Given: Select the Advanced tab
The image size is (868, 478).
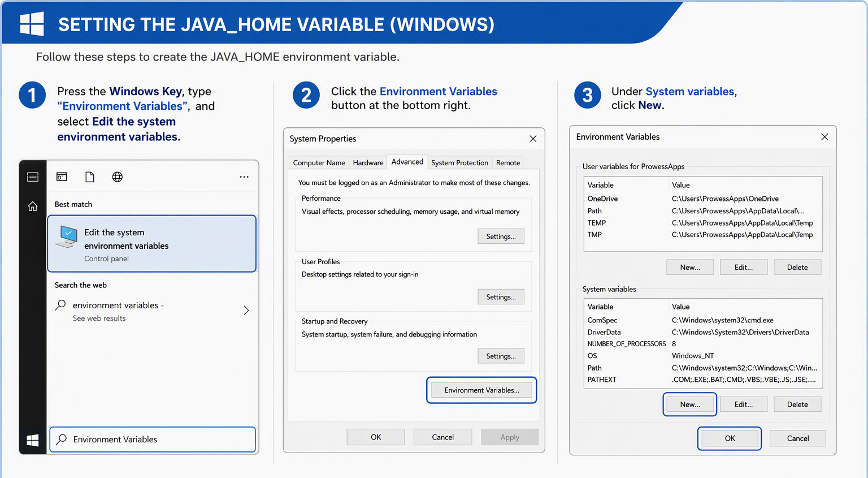Looking at the screenshot, I should 407,162.
